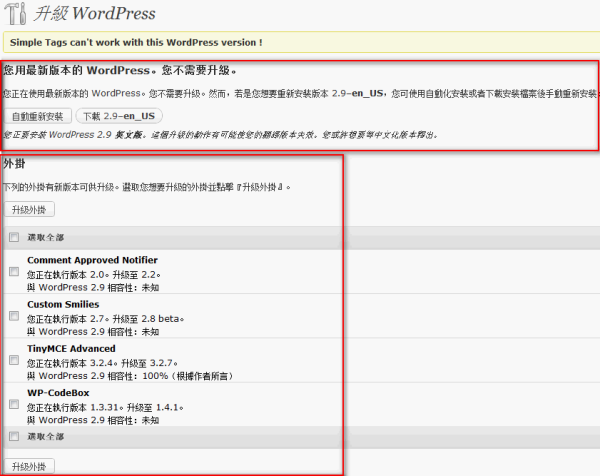Check the Custom Smilies plugin box
600x476 pixels.
(14, 316)
